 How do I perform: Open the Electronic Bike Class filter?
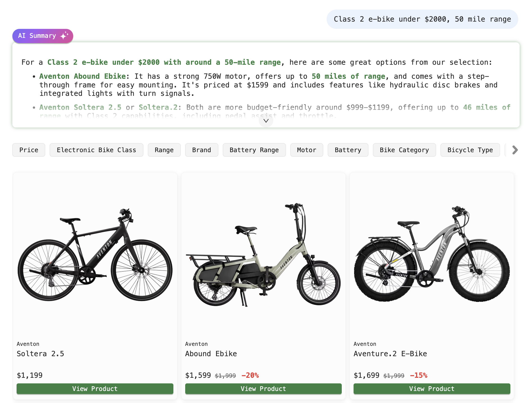tap(96, 150)
